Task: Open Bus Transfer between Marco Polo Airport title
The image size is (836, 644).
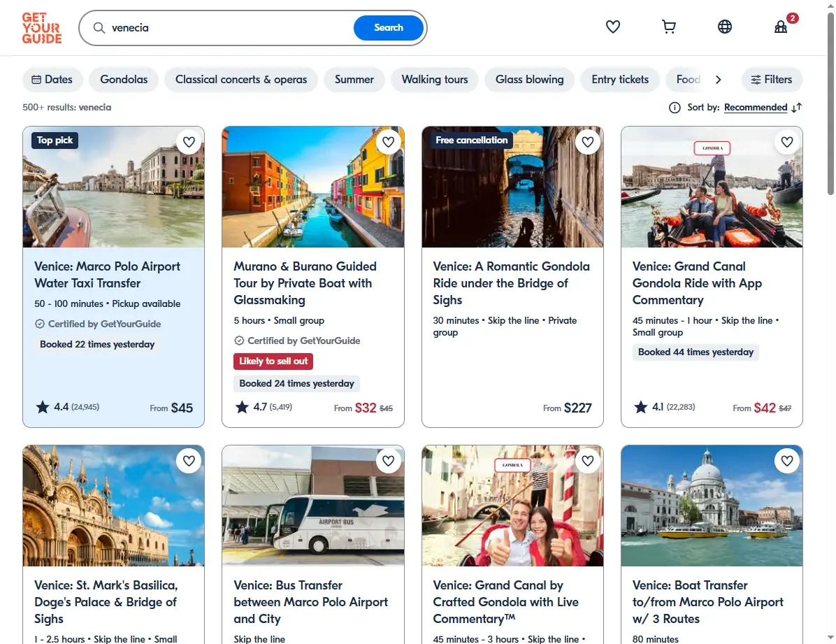Action: pos(311,602)
